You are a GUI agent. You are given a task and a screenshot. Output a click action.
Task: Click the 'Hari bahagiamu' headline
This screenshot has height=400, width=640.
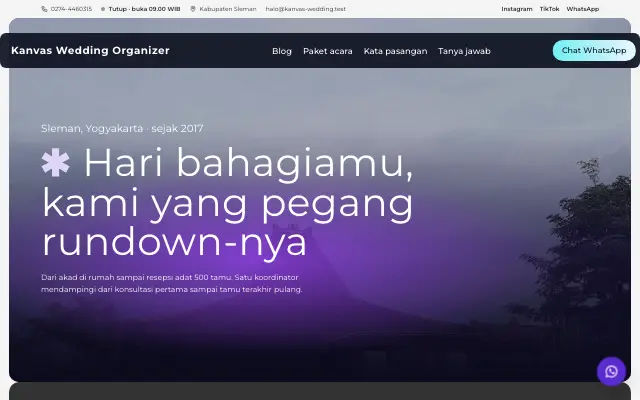pyautogui.click(x=228, y=202)
